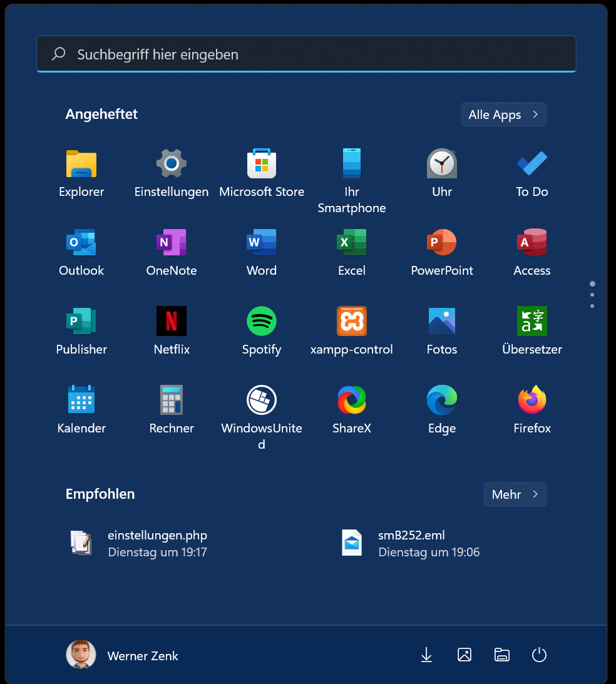Open recommended file smB252.eml
This screenshot has height=684, width=616.
point(411,543)
